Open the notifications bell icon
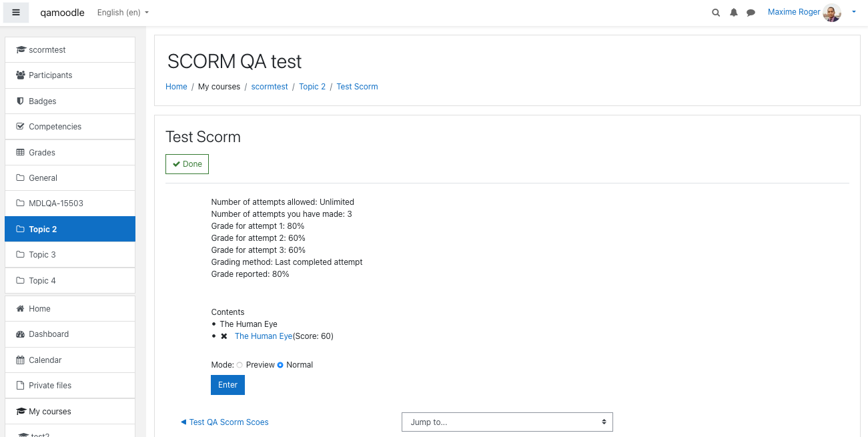 [734, 13]
